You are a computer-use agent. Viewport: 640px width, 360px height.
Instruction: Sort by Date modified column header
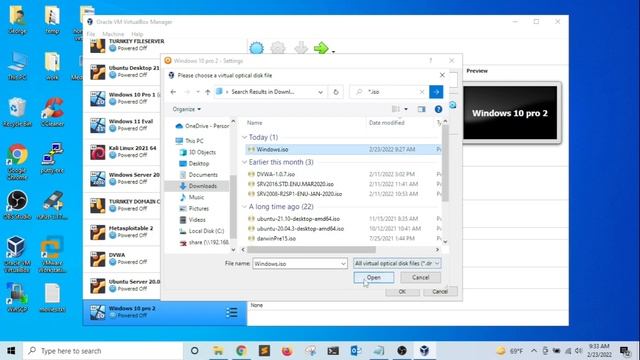pyautogui.click(x=387, y=123)
